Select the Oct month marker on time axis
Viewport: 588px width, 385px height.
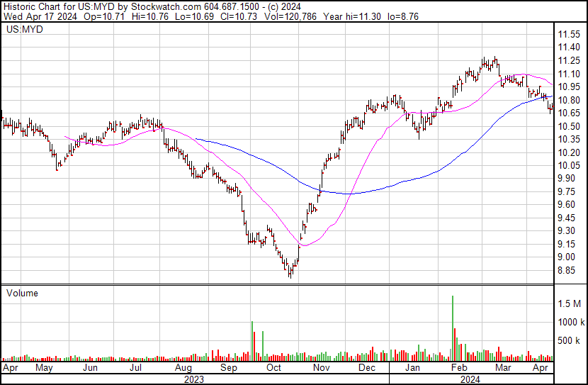click(273, 369)
